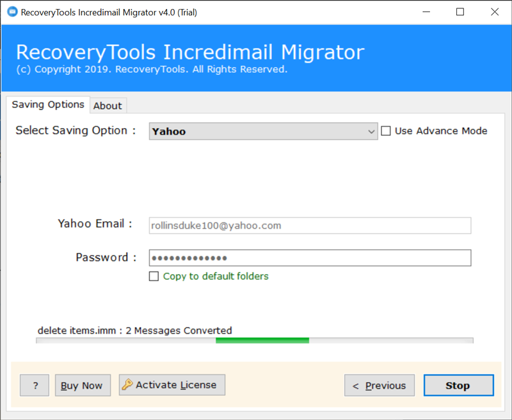512x420 pixels.
Task: Minimize the Incredimail Migrator window
Action: click(426, 12)
